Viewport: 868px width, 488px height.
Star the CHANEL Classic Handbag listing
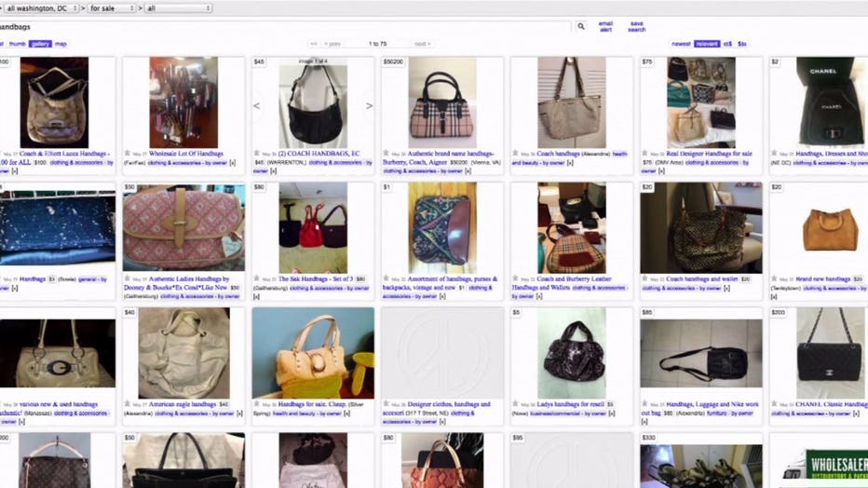click(x=774, y=404)
